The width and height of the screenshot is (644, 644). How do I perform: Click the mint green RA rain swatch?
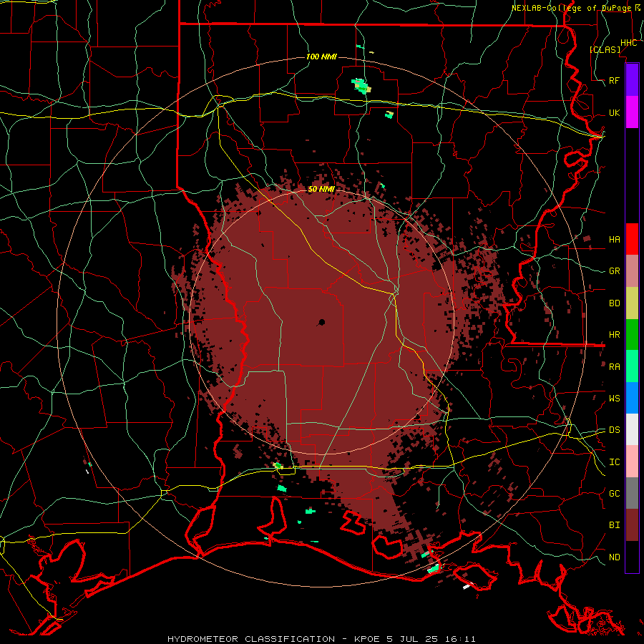pos(632,366)
